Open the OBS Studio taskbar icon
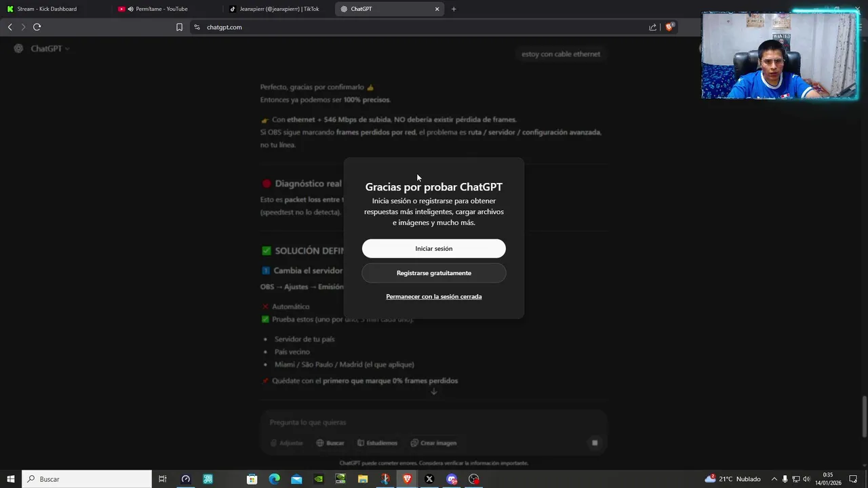This screenshot has width=868, height=488. pos(474,479)
